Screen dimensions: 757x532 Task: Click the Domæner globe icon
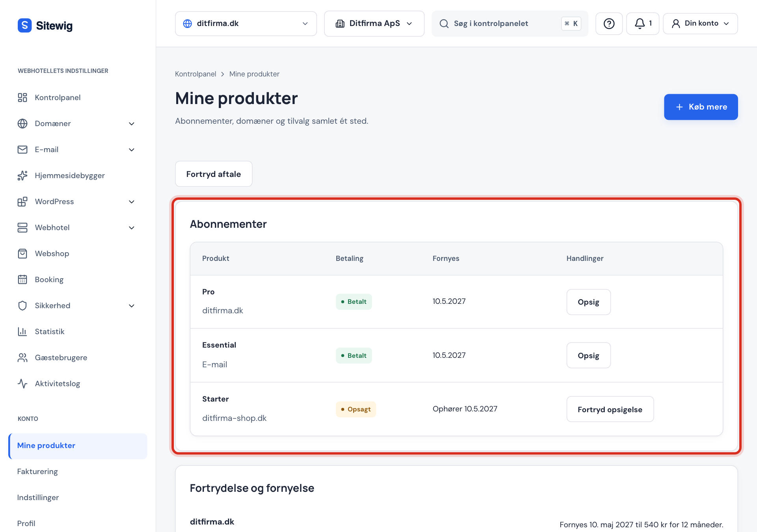pyautogui.click(x=22, y=123)
